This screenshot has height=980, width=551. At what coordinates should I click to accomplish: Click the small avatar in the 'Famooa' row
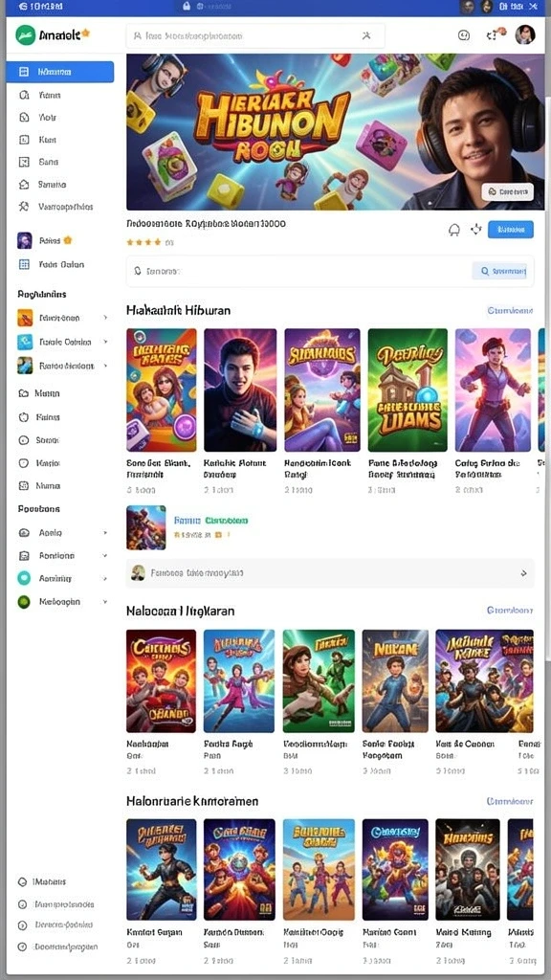pos(138,572)
